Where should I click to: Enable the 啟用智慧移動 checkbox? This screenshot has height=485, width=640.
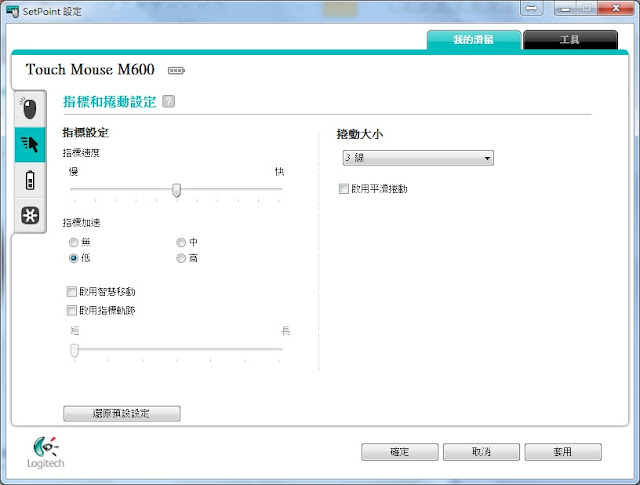point(71,291)
